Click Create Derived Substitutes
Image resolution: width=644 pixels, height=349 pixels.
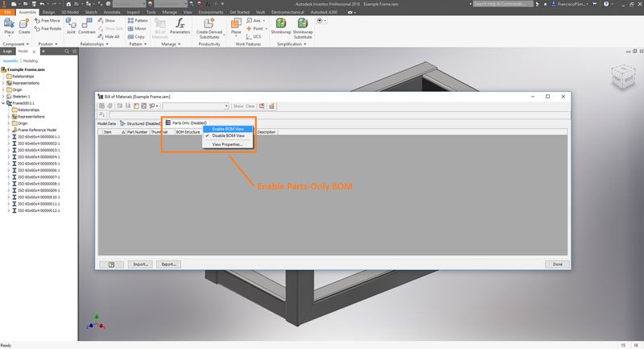pos(209,28)
